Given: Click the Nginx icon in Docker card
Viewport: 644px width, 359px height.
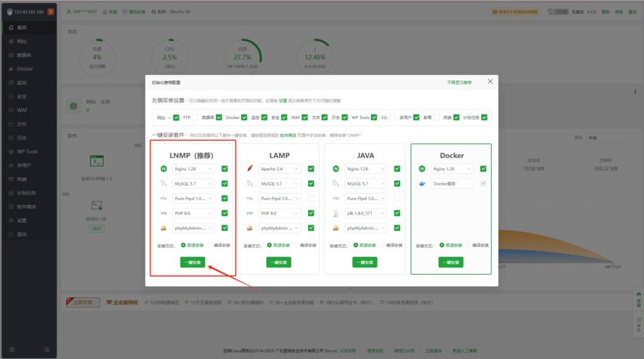Looking at the screenshot, I should click(422, 169).
